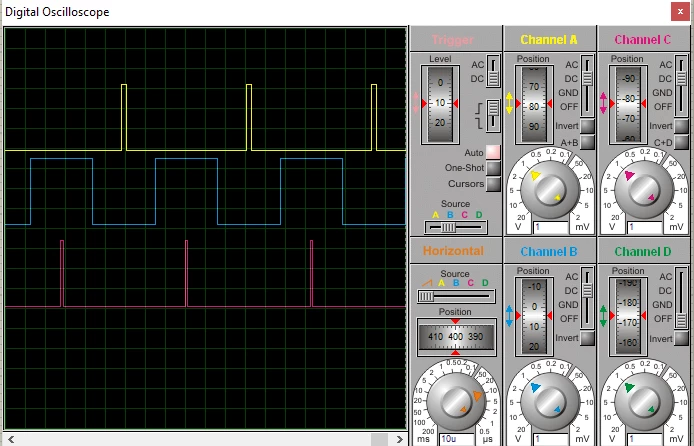Click the green Channel D position arrows
Screen dimensions: 694x446
(x=603, y=316)
